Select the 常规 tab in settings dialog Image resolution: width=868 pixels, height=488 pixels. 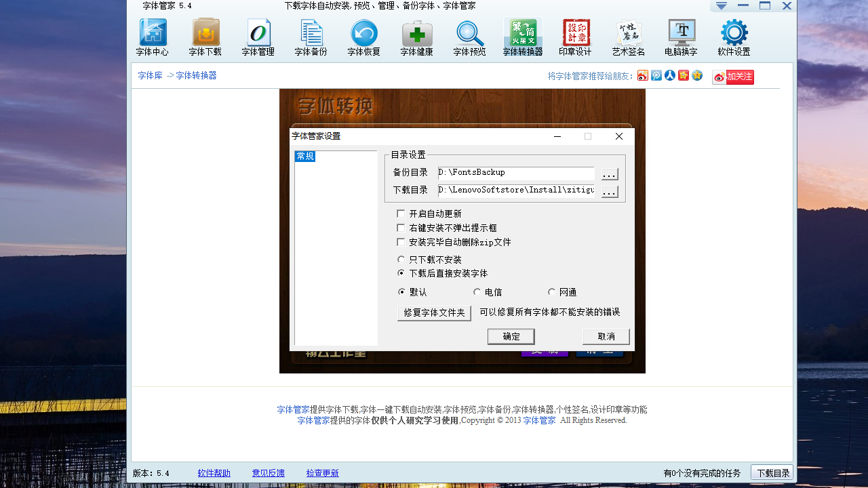click(305, 156)
